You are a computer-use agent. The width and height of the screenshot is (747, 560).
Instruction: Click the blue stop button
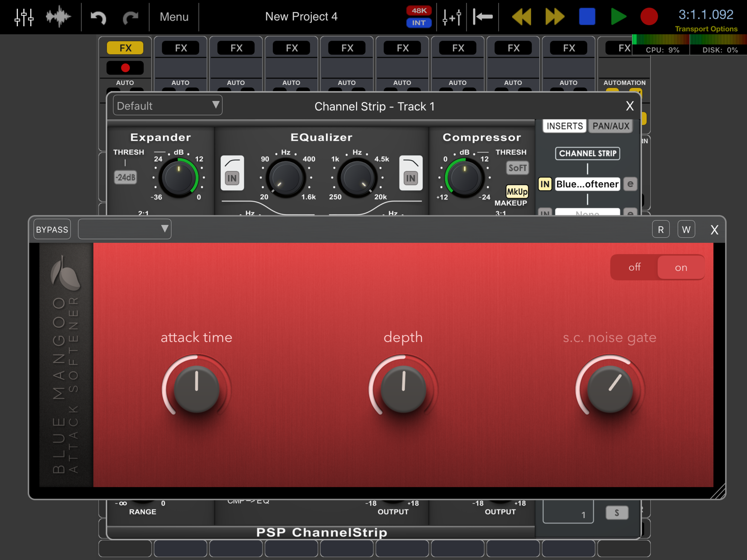coord(587,17)
